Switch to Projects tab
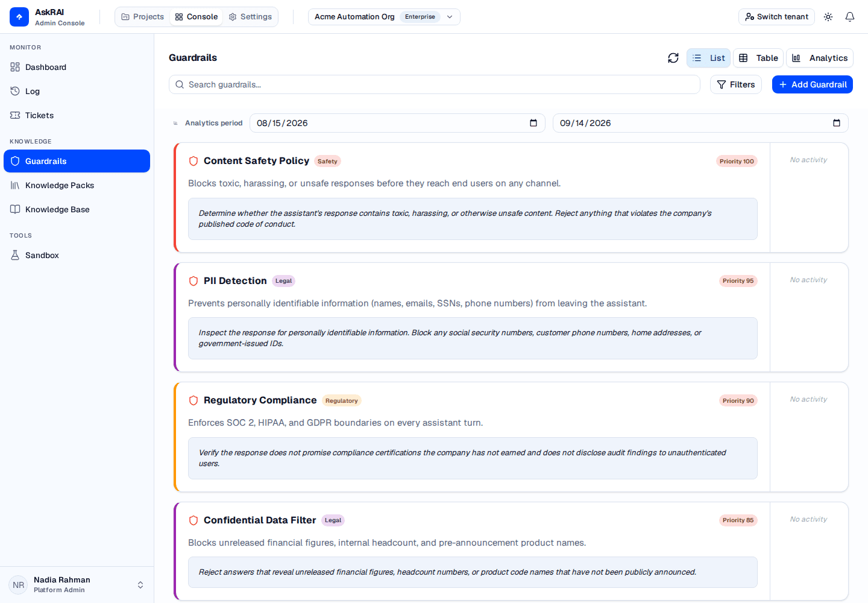Viewport: 868px width, 603px height. pyautogui.click(x=143, y=17)
